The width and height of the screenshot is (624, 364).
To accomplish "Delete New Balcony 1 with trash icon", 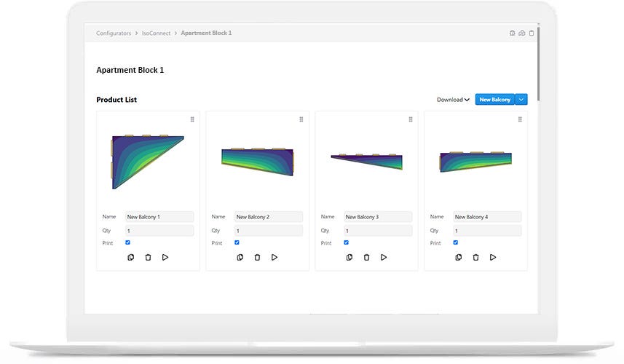I will [x=148, y=258].
